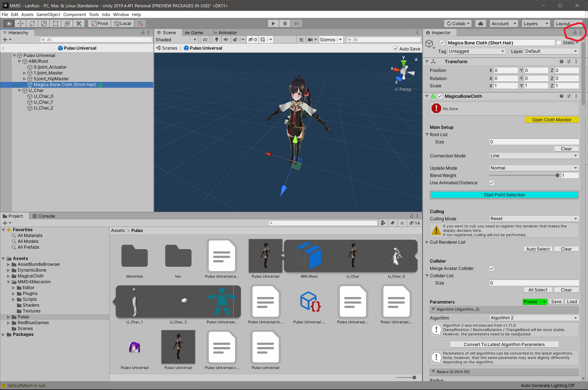The height and width of the screenshot is (390, 588).
Task: Open the cloud services icon
Action: [481, 24]
